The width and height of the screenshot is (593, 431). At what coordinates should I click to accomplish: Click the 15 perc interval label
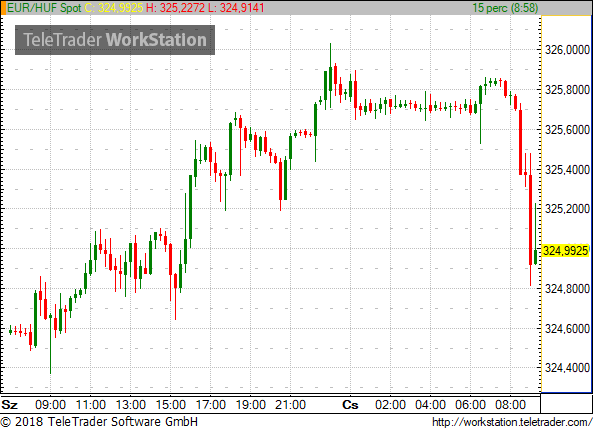[505, 8]
